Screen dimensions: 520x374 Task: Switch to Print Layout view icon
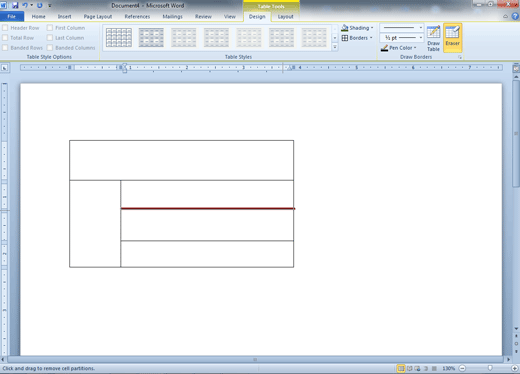[401, 368]
